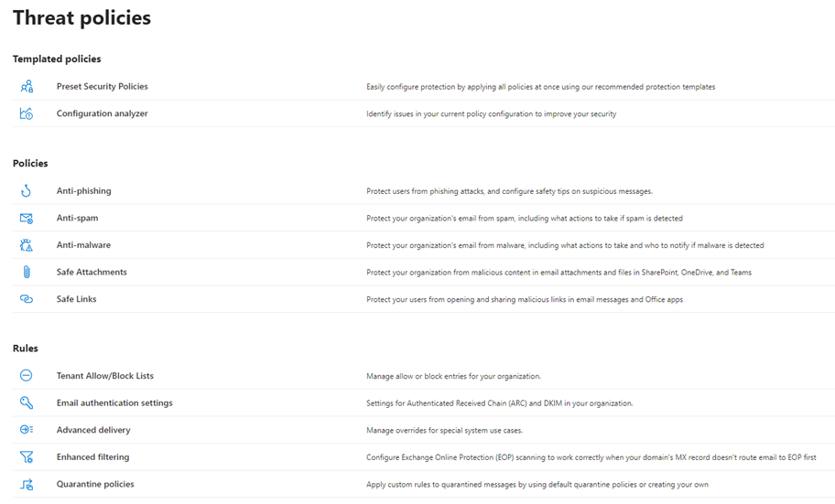Screen dimensions: 835x504
Task: Select the Advanced delivery arrow icon
Action: tap(26, 430)
